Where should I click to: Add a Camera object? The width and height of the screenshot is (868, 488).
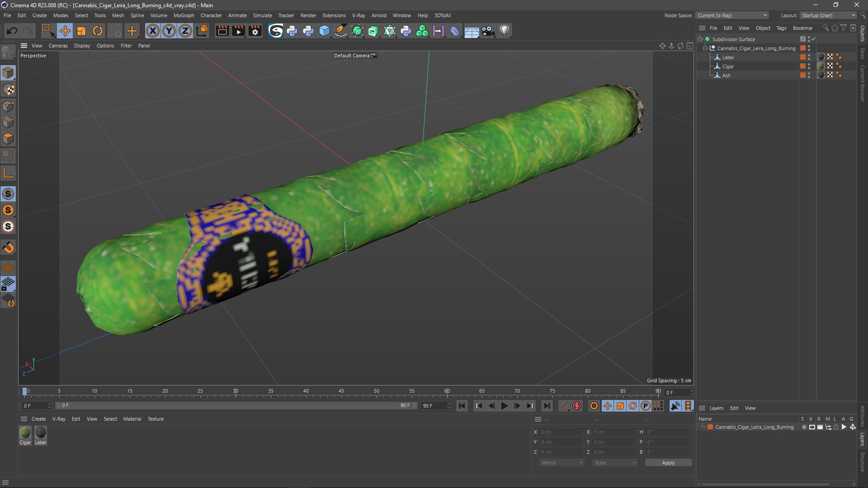click(x=488, y=31)
